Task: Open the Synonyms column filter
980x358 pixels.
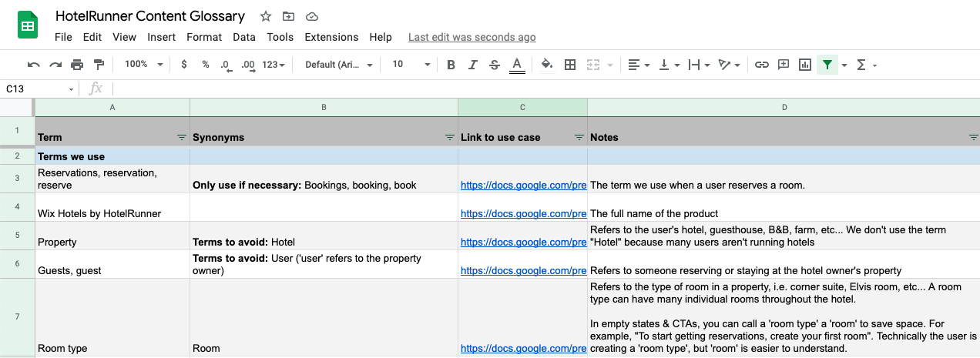Action: pos(450,137)
